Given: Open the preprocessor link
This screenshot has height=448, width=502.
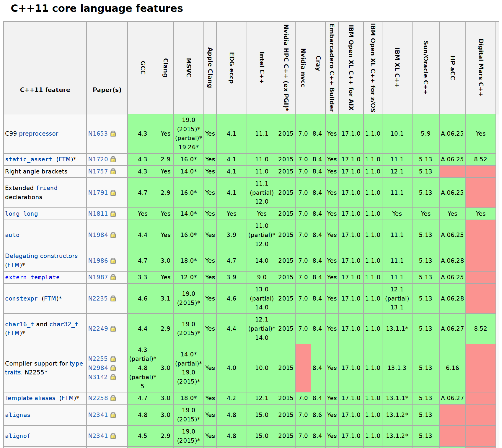Looking at the screenshot, I should tap(39, 134).
